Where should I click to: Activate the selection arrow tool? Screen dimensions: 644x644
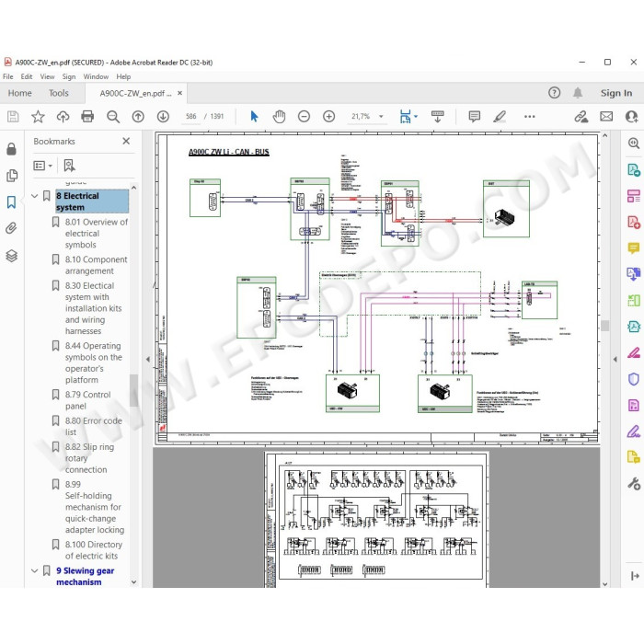(x=254, y=117)
